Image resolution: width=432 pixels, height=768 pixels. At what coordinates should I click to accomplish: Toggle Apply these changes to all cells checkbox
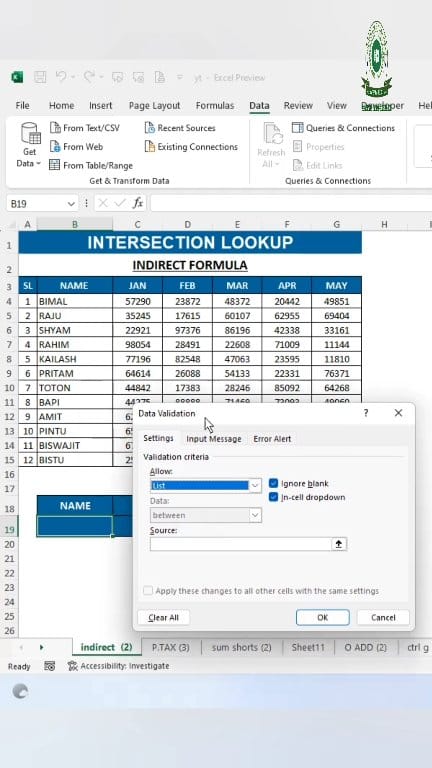click(x=148, y=591)
